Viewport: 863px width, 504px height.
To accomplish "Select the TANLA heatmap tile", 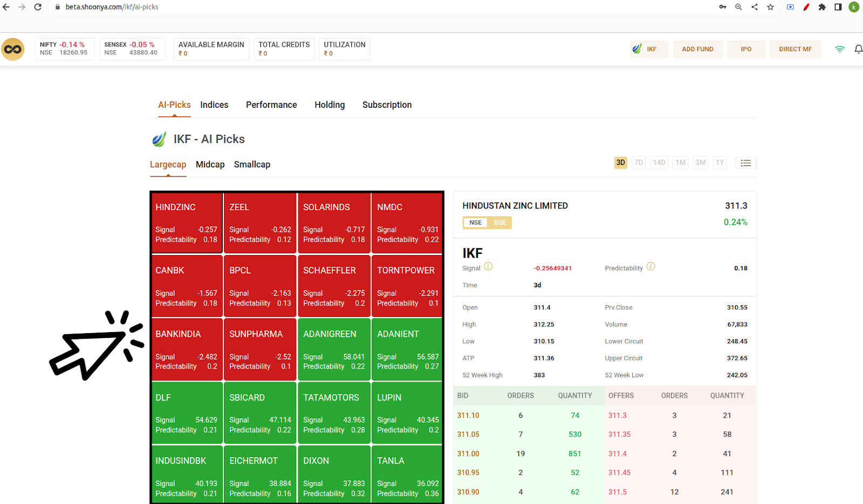I will [407, 474].
